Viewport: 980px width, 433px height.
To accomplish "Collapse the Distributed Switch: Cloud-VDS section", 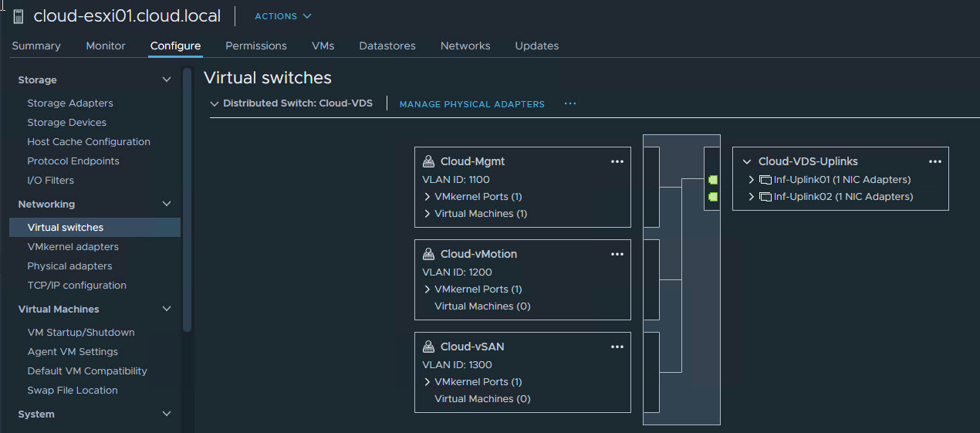I will (215, 103).
